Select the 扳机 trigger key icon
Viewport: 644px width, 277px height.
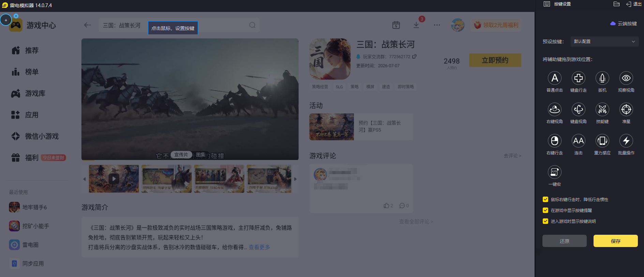602,78
